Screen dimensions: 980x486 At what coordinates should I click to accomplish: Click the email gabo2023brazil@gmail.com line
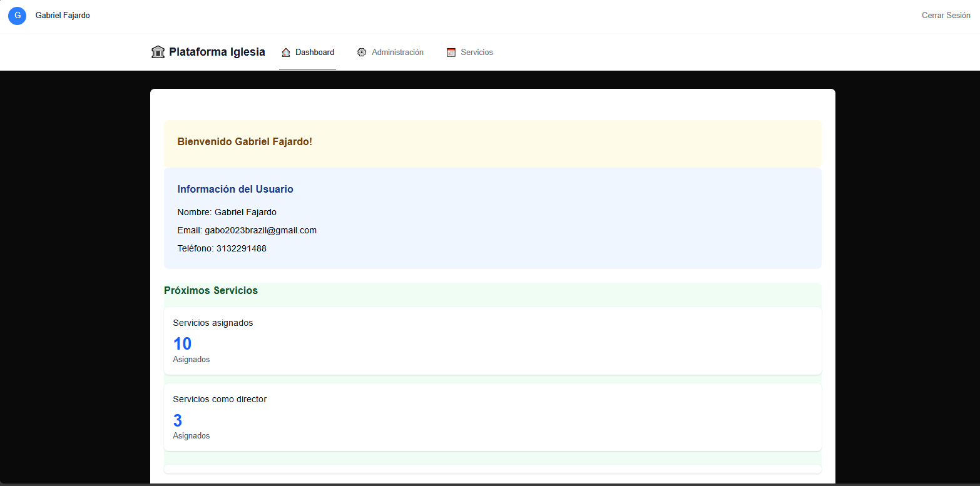click(247, 230)
